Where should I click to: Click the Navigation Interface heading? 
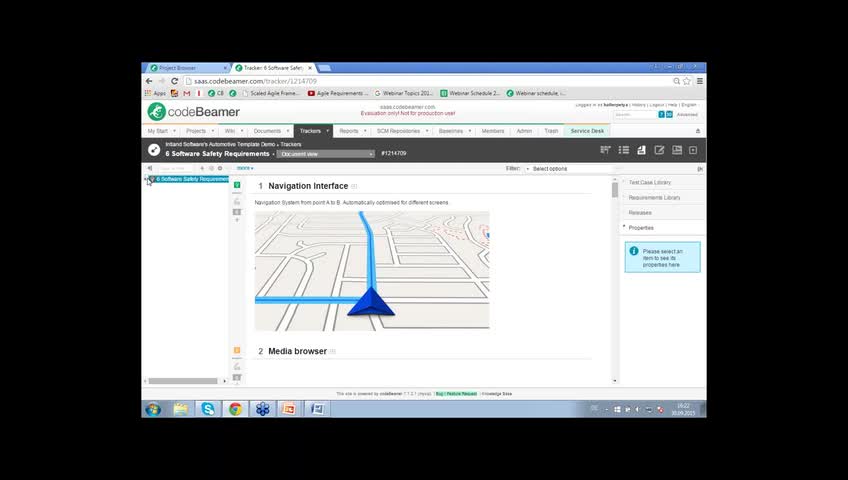[308, 186]
